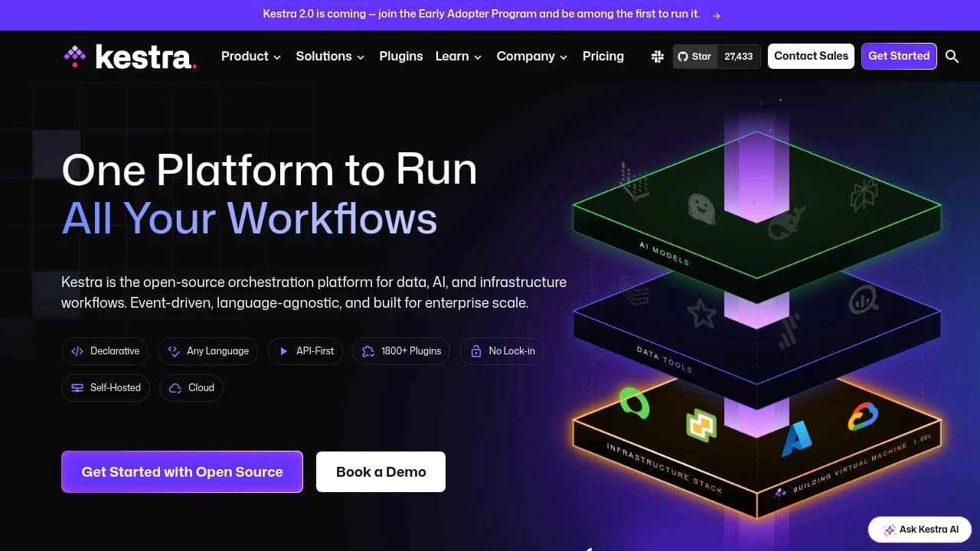This screenshot has width=980, height=551.
Task: Click the Kestra logo
Action: pyautogui.click(x=130, y=57)
